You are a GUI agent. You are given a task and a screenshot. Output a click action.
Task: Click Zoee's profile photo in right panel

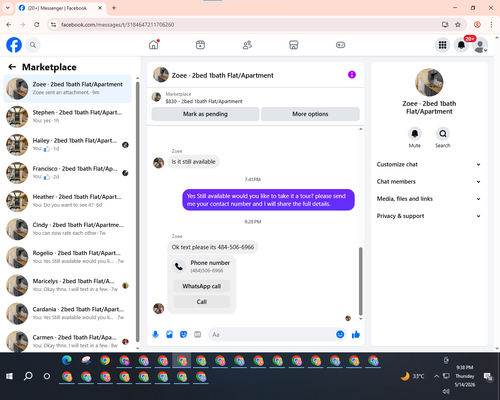(x=429, y=82)
